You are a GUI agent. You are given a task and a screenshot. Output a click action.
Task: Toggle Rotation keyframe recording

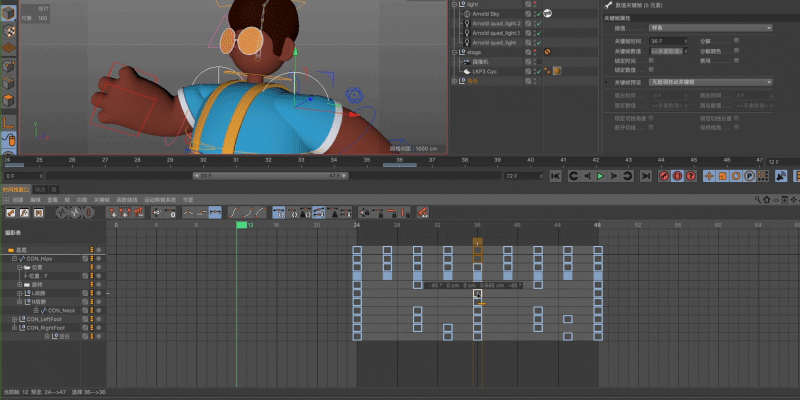pyautogui.click(x=736, y=176)
